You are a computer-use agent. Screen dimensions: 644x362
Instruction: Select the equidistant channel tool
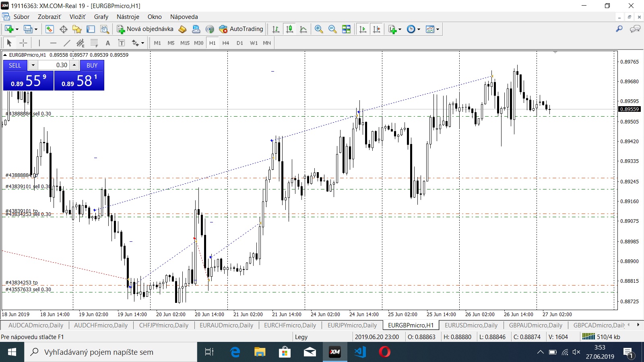coord(80,43)
